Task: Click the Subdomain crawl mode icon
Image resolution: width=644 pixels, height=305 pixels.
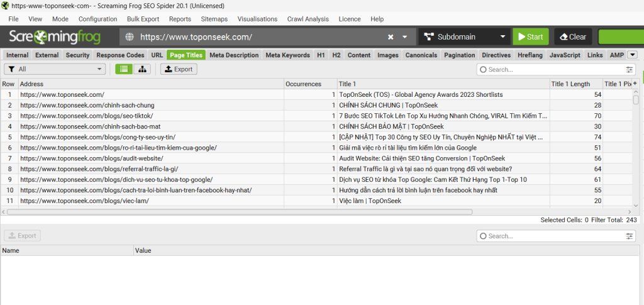Action: (428, 37)
